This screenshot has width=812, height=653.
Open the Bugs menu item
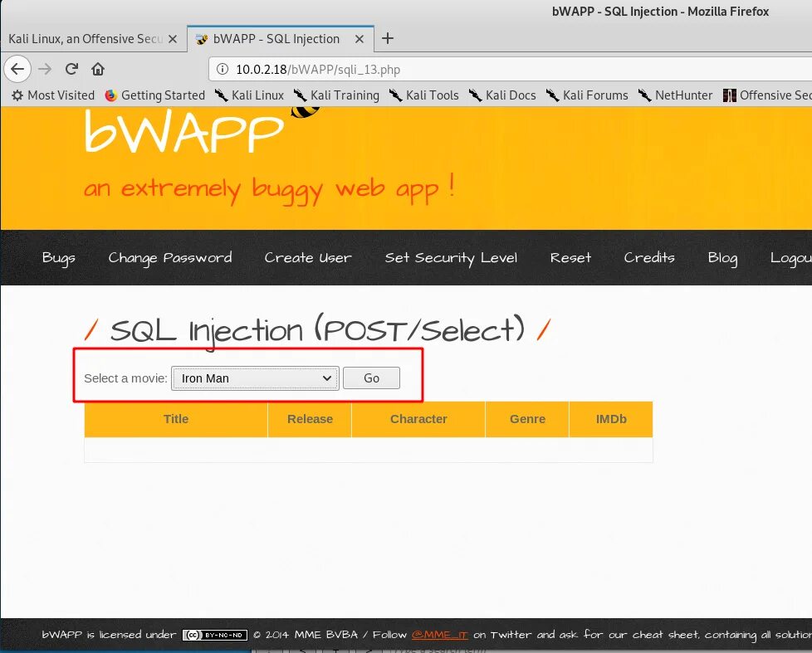(x=58, y=258)
